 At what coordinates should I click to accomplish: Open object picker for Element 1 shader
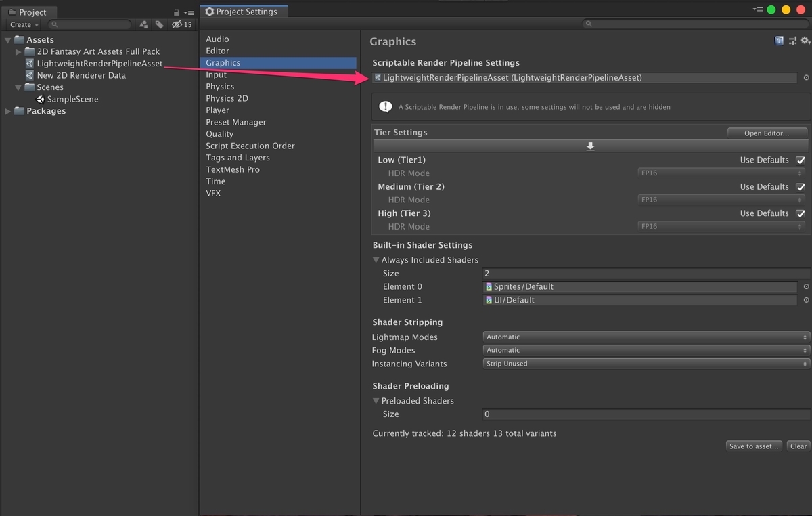(806, 300)
